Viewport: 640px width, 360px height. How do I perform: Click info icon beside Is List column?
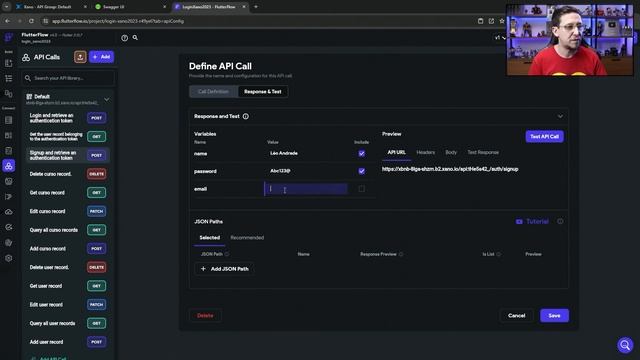click(498, 254)
